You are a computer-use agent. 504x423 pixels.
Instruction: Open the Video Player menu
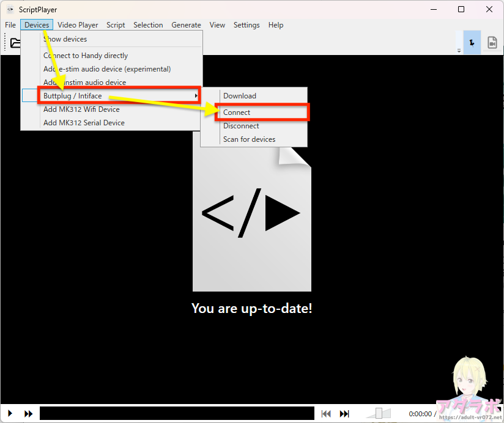(78, 25)
